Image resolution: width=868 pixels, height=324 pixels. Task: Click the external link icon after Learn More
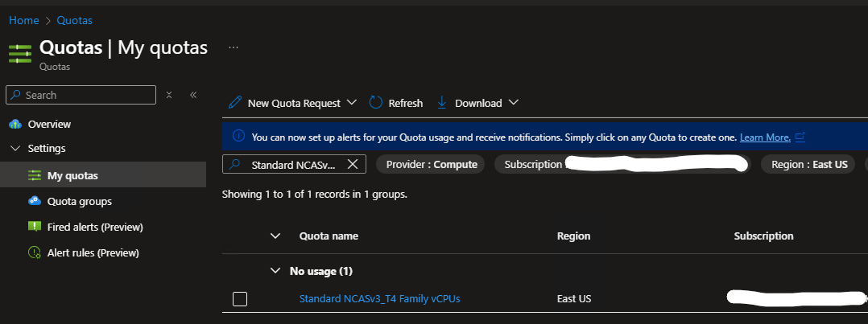(800, 136)
